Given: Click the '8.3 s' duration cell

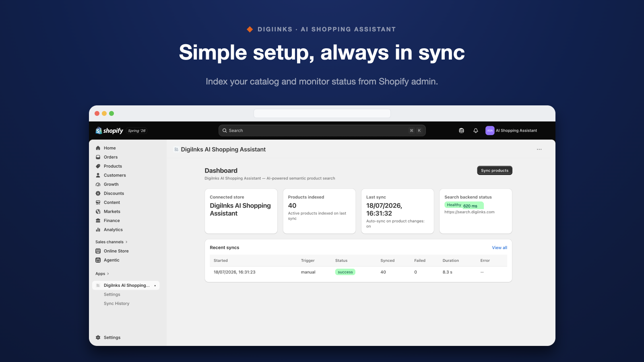Looking at the screenshot, I should click(x=448, y=272).
